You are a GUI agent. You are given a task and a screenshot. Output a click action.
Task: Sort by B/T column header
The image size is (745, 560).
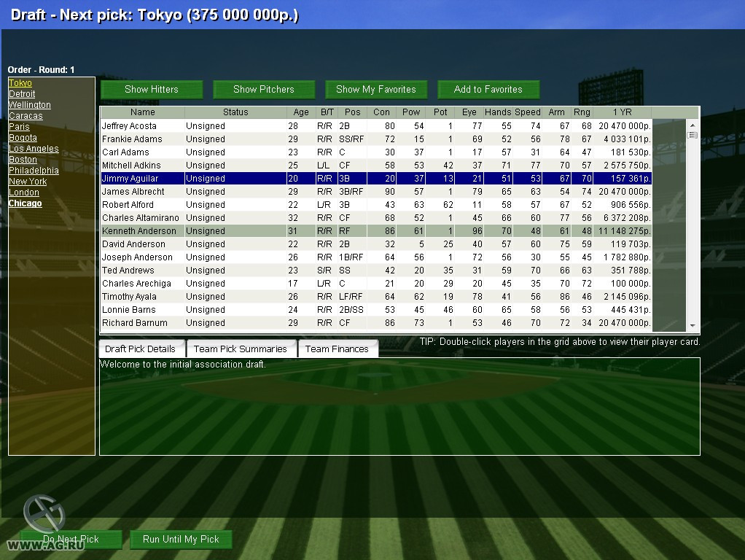tap(327, 112)
